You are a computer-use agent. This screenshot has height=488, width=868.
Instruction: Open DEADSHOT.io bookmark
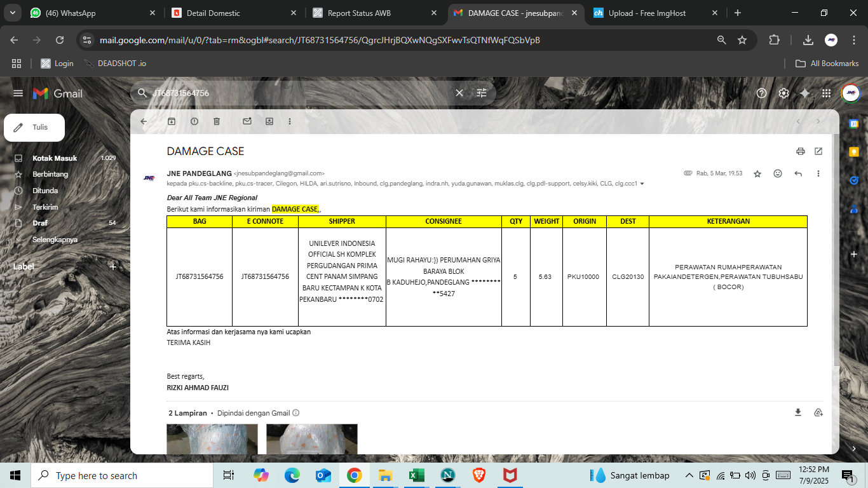(115, 64)
